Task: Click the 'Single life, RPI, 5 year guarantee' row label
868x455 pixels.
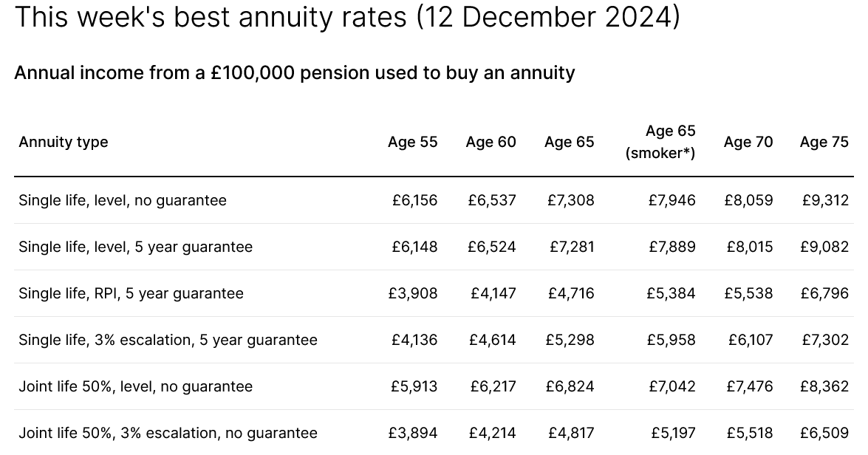Action: tap(131, 293)
